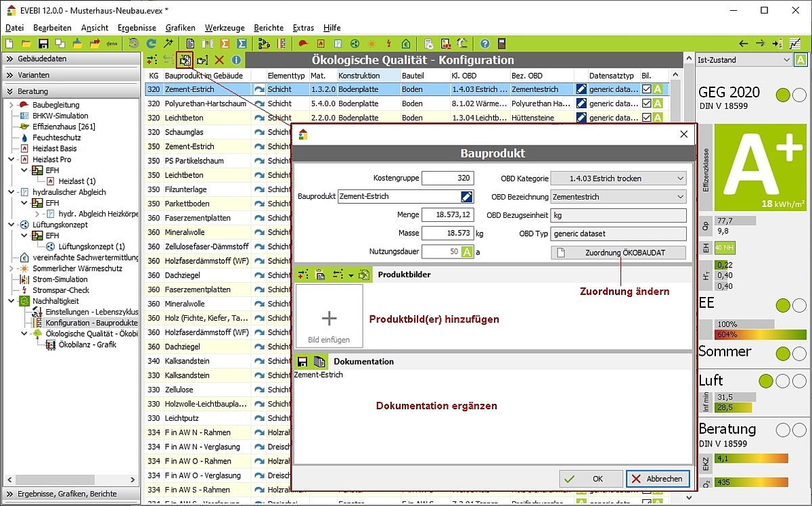Toggle the Bil. checkbox for Zement-Estrich row
The height and width of the screenshot is (506, 812).
tap(647, 89)
